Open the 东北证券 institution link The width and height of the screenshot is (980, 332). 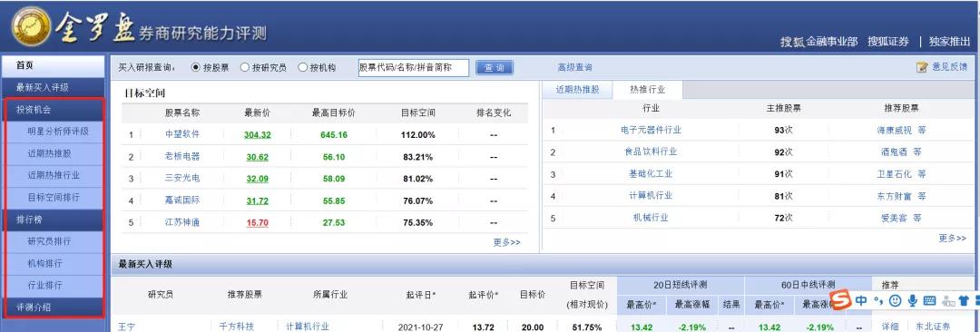click(x=933, y=327)
